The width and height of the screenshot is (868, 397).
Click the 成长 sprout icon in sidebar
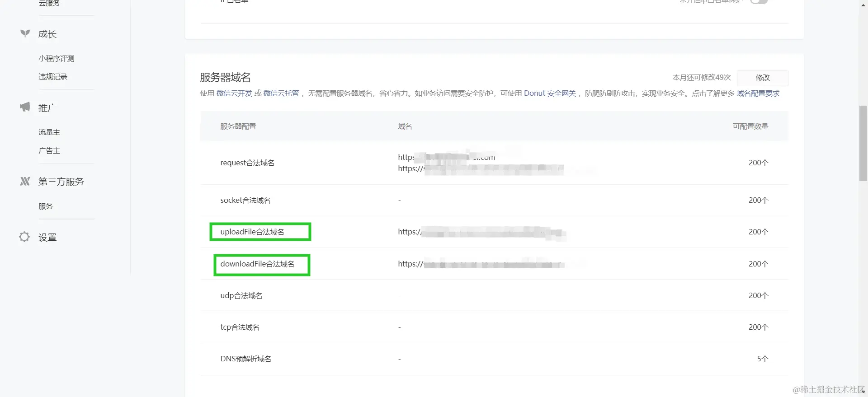coord(25,33)
